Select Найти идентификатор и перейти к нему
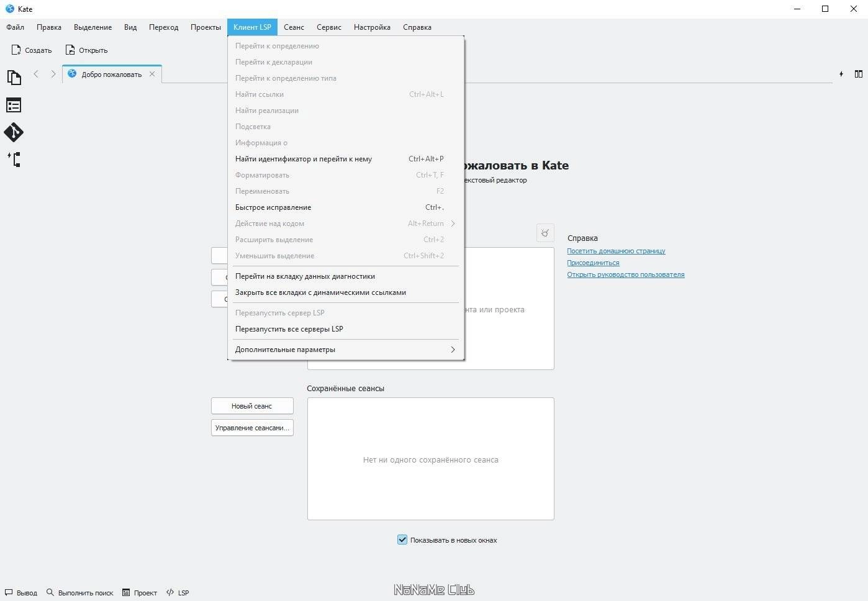Screen dimensions: 868x601 point(346,159)
